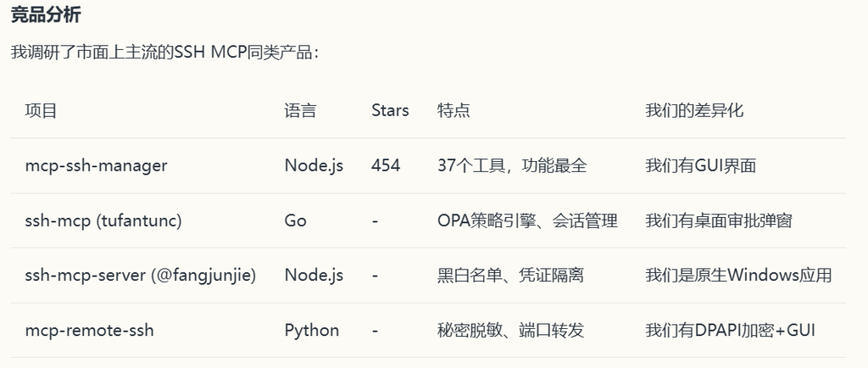The height and width of the screenshot is (368, 868).
Task: Click the stars dash in ssh-mcp (tufantunc) row
Action: pos(375,220)
